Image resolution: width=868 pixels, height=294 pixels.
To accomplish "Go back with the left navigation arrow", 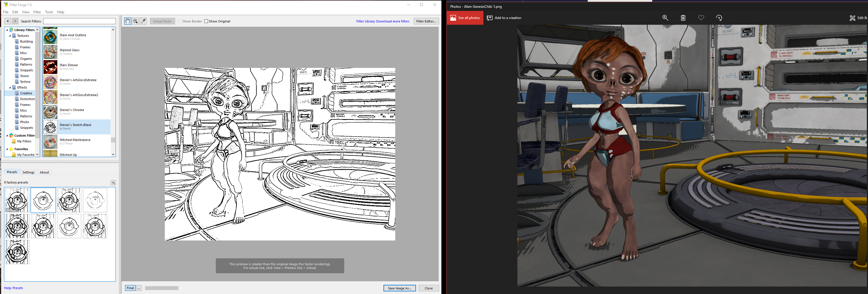I will tap(7, 21).
